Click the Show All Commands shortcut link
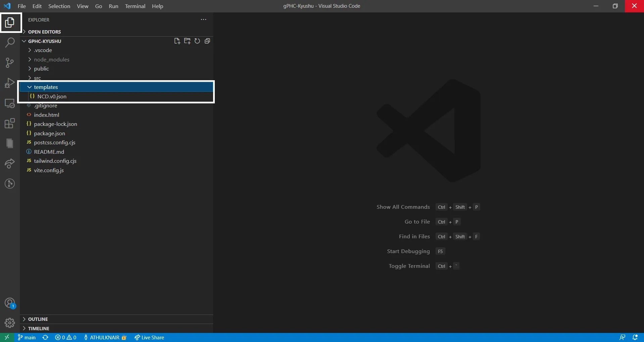This screenshot has width=644, height=342. (x=403, y=207)
